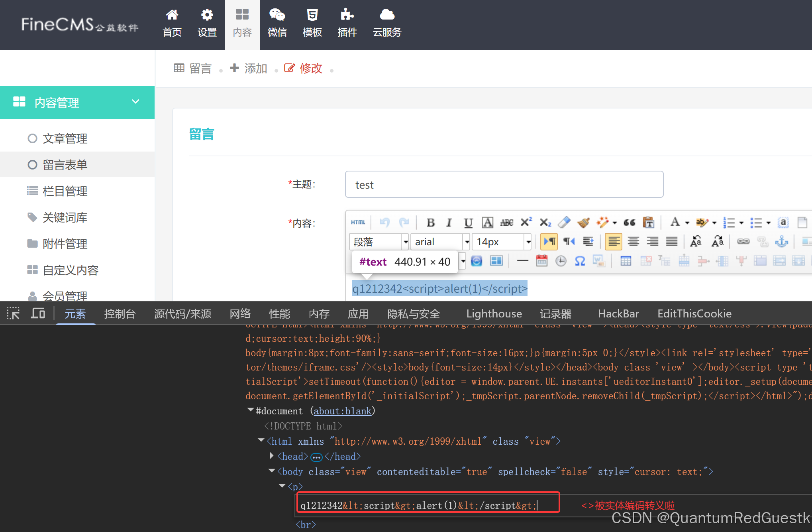Apply bold formatting in editor toolbar
The height and width of the screenshot is (532, 812).
click(430, 223)
